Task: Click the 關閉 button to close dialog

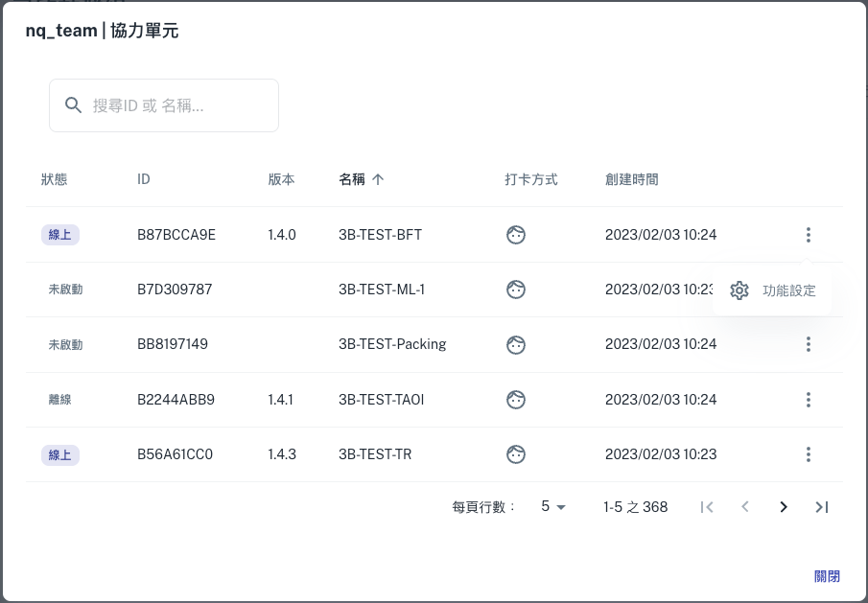Action: coord(827,576)
